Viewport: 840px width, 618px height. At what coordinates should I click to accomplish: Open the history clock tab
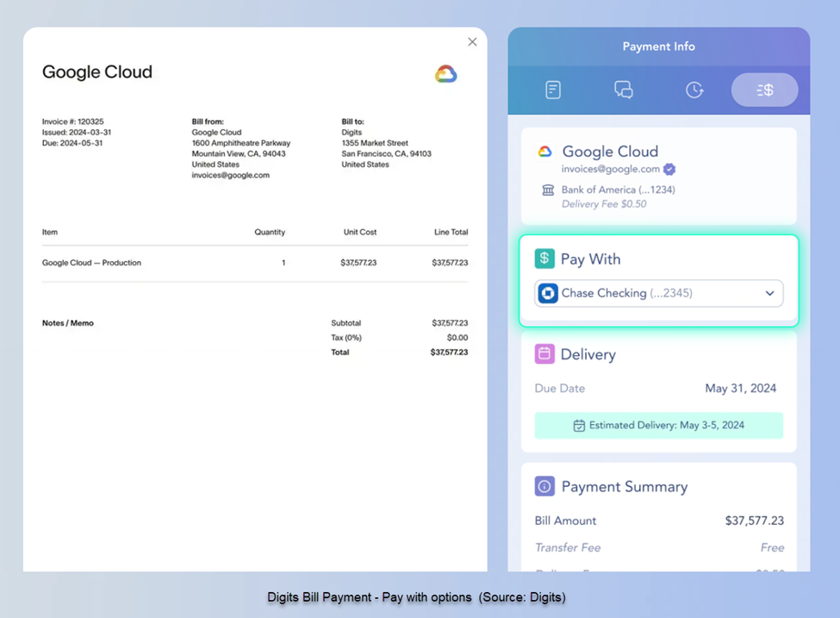coord(694,90)
